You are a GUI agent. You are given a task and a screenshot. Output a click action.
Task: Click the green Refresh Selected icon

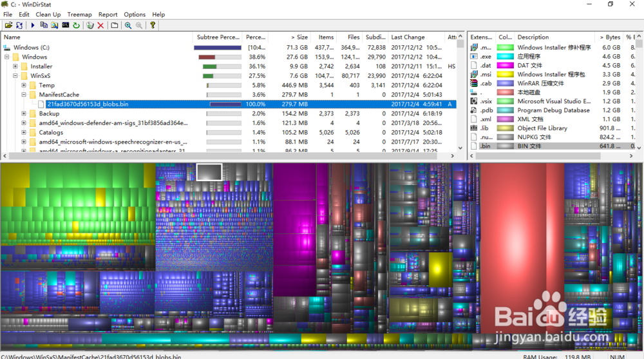click(77, 26)
